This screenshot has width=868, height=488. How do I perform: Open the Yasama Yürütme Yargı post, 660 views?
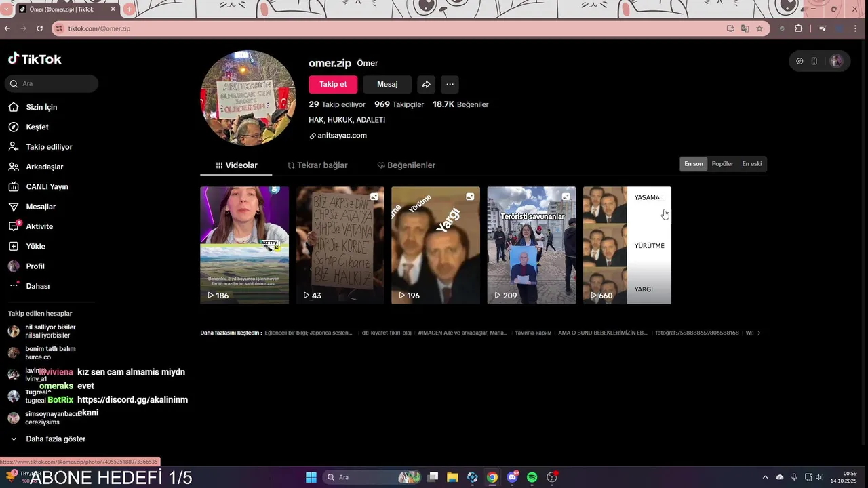pyautogui.click(x=627, y=245)
